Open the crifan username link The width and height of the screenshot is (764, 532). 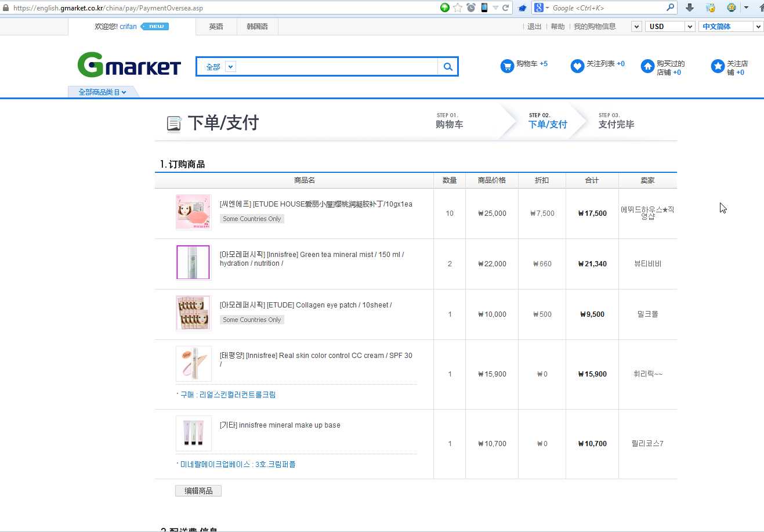[x=128, y=27]
